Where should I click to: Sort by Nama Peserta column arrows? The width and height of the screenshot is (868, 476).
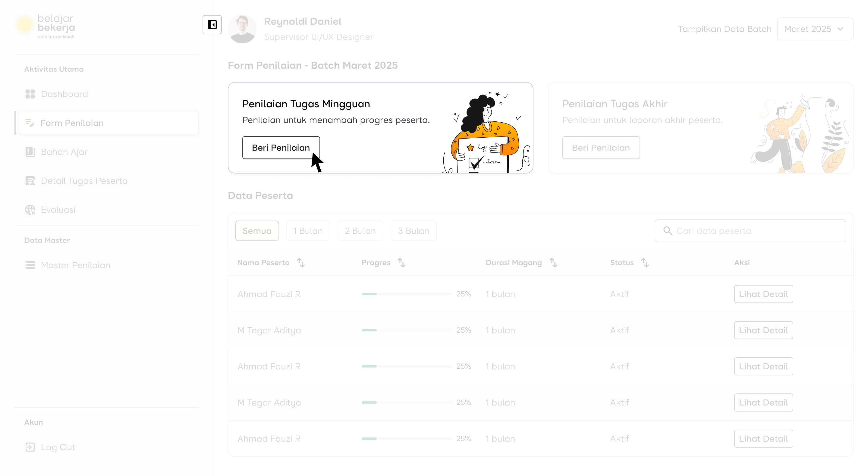(300, 262)
